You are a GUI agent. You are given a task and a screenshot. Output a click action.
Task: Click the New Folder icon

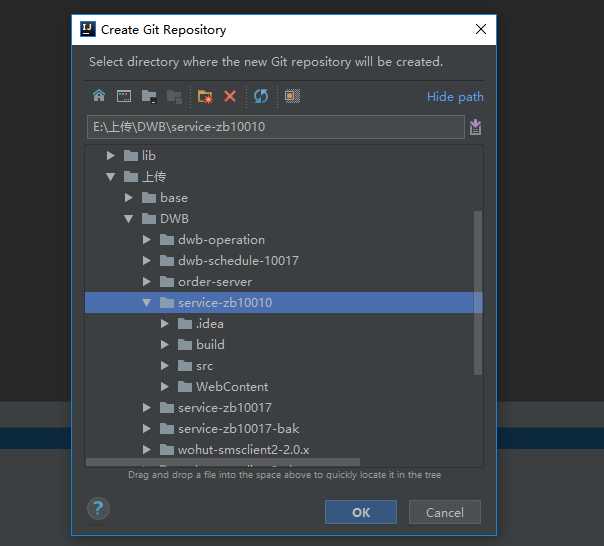click(205, 96)
